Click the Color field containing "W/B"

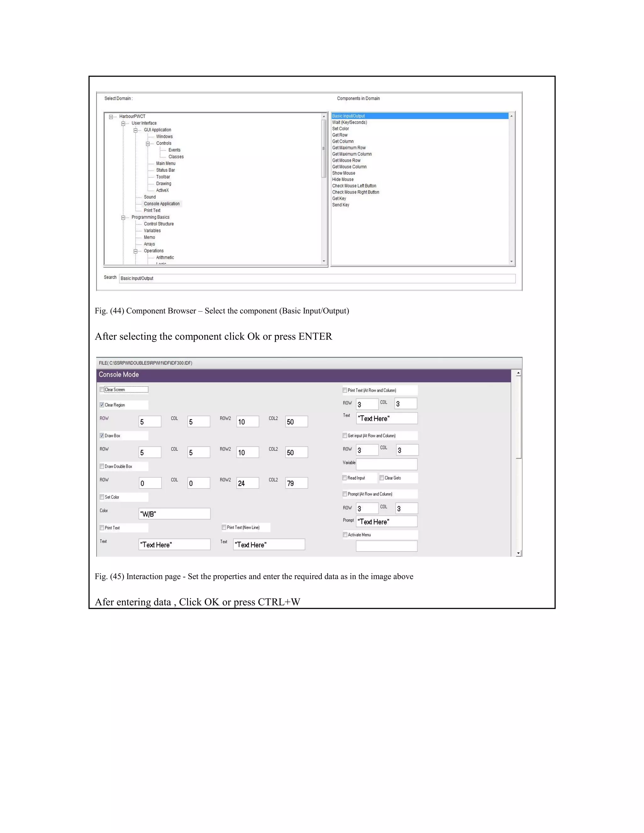tap(174, 514)
